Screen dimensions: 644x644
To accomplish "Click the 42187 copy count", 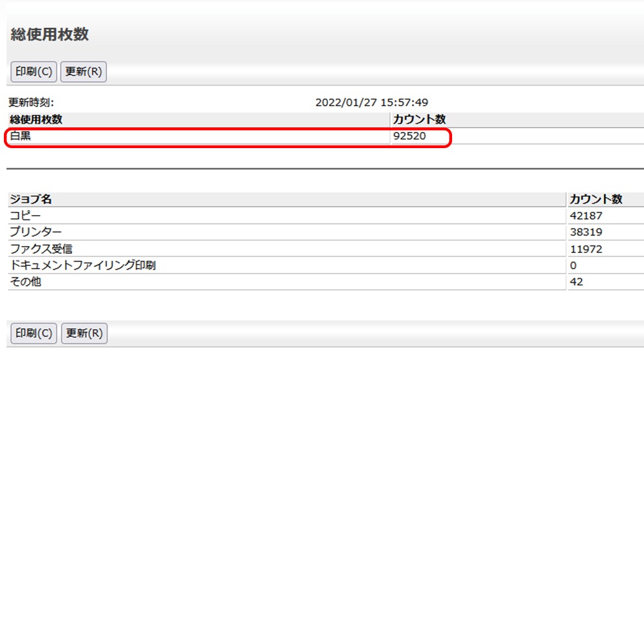I will [x=586, y=216].
